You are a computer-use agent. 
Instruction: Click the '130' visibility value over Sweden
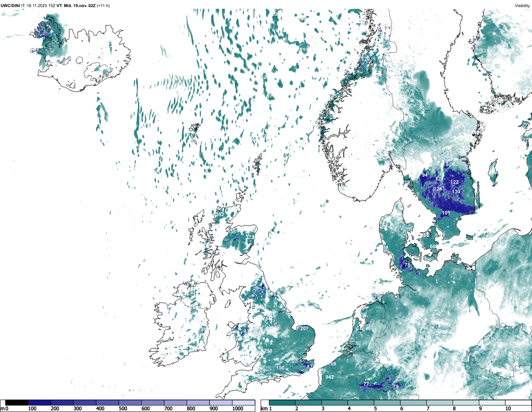coord(456,192)
